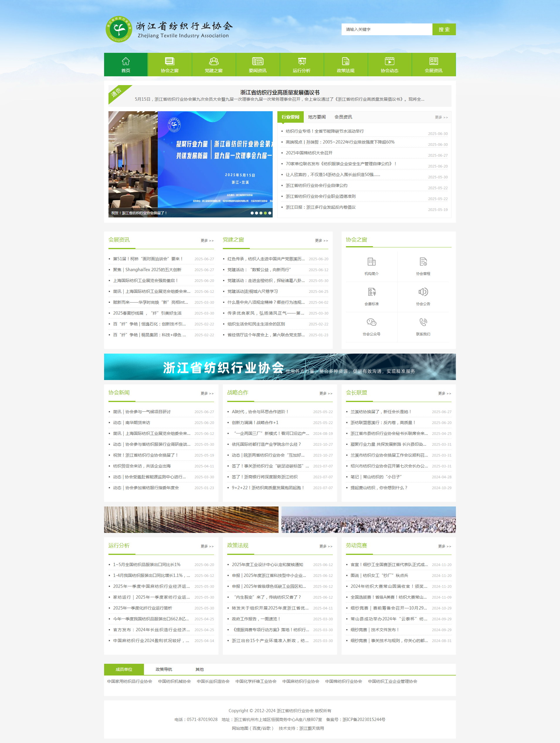The width and height of the screenshot is (560, 743).
Task: Select the first carousel indicator dot
Action: [x=252, y=213]
